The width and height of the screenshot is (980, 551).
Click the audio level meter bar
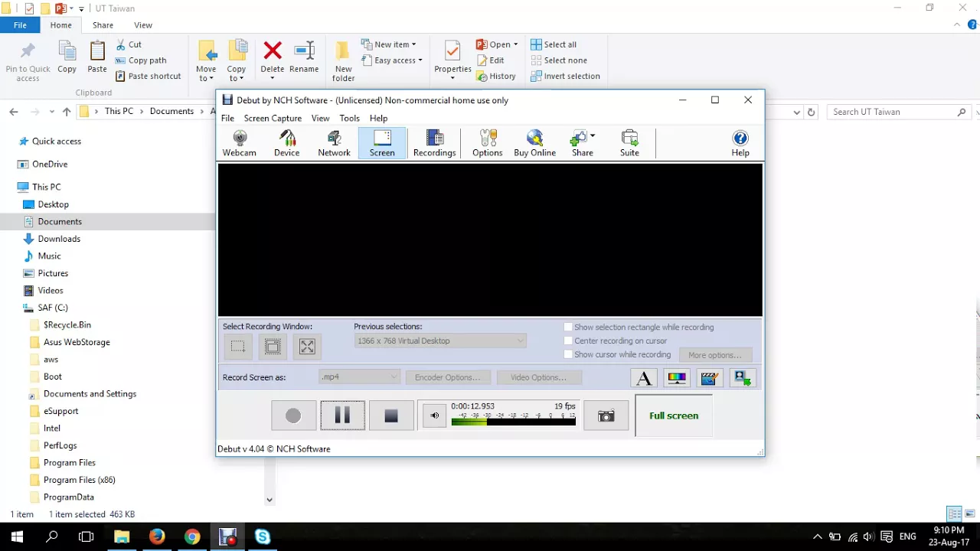513,420
